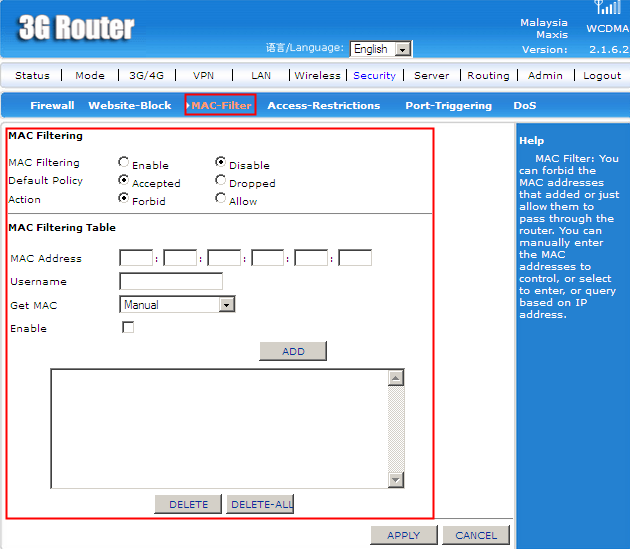This screenshot has height=549, width=630.
Task: Click the APPLY button
Action: click(x=403, y=535)
